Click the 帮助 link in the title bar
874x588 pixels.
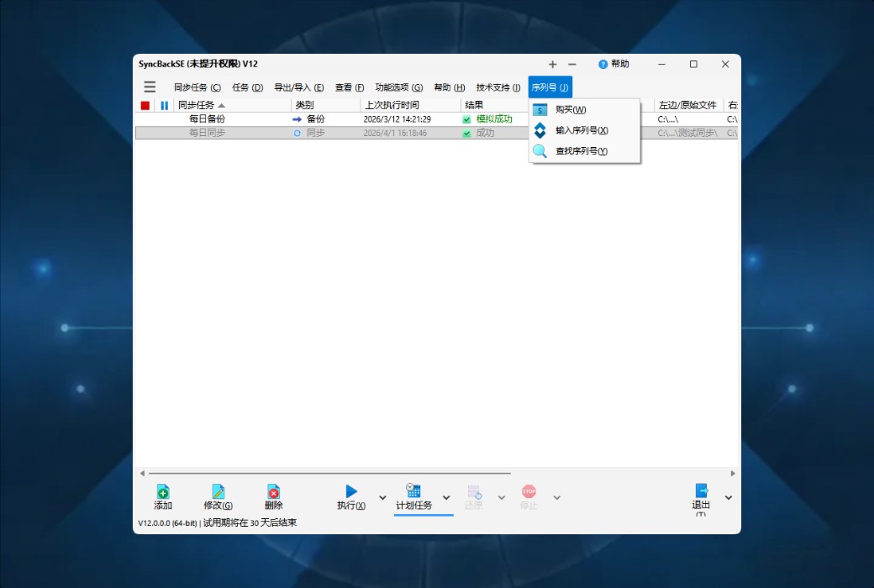click(x=615, y=64)
